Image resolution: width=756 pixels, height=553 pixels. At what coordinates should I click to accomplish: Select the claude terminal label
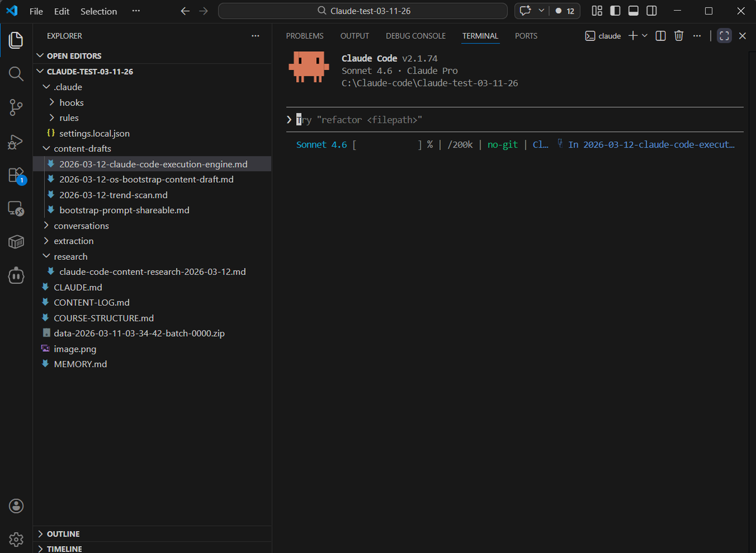[603, 36]
